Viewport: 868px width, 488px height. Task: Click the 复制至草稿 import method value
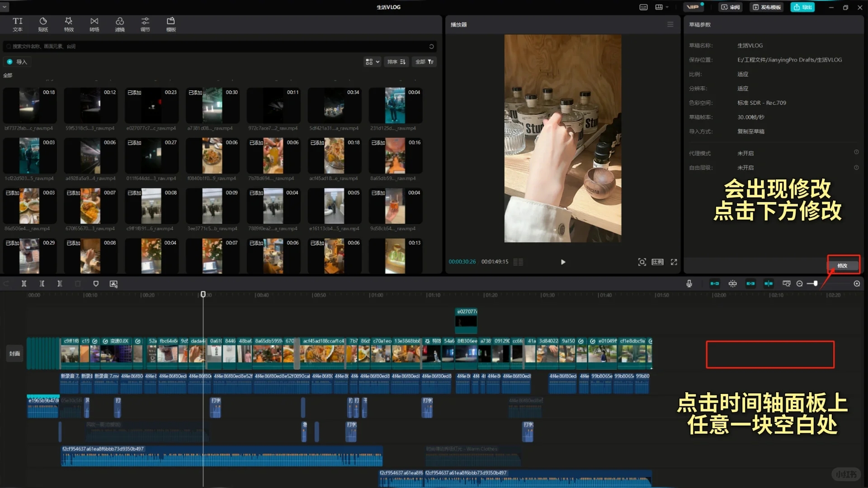point(751,131)
